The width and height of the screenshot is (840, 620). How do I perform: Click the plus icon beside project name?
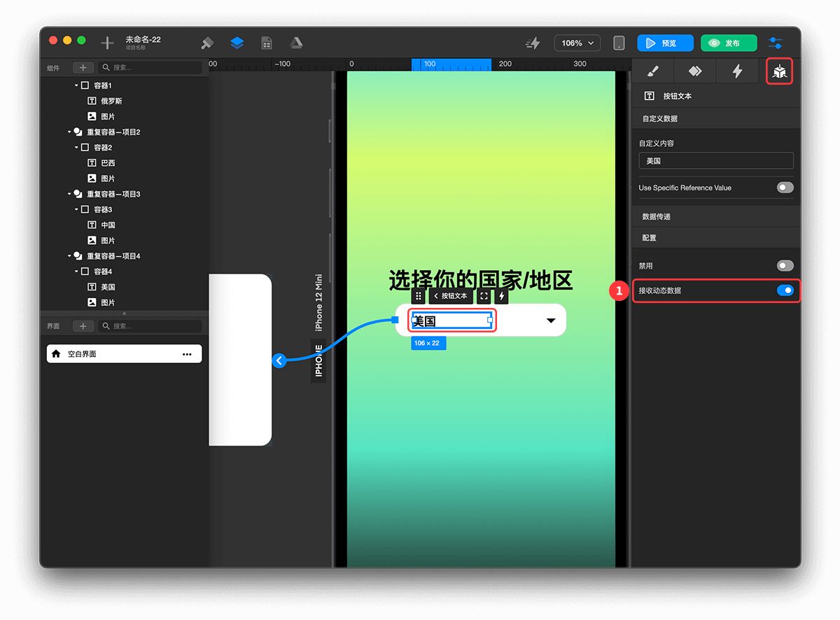[107, 43]
